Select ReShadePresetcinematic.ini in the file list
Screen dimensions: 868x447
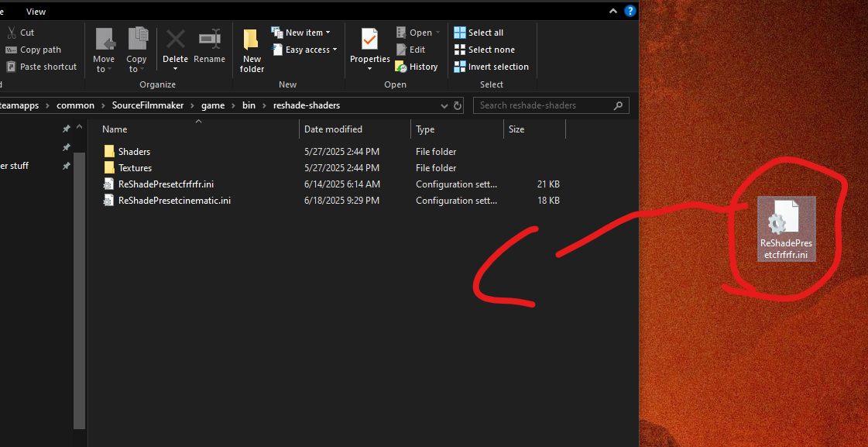(174, 201)
